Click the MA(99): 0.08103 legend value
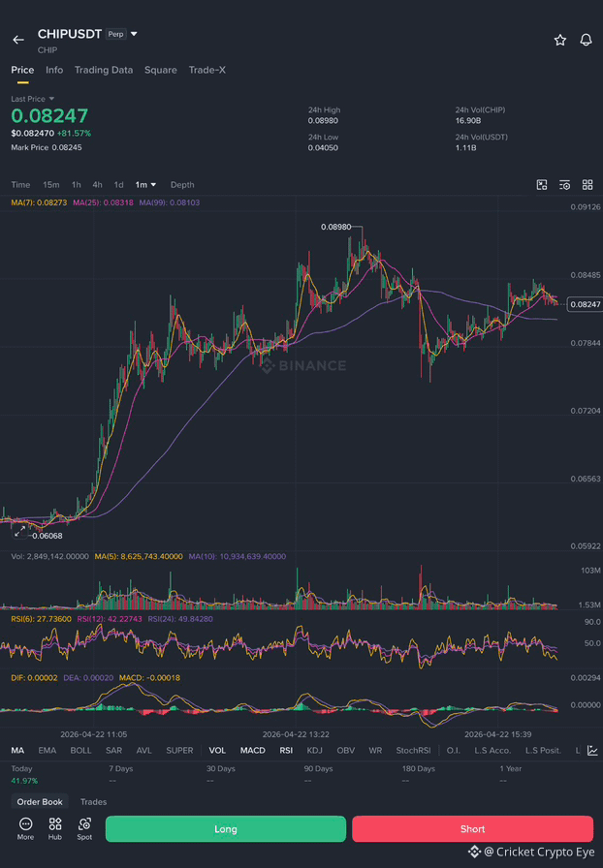This screenshot has width=603, height=868. pyautogui.click(x=169, y=202)
